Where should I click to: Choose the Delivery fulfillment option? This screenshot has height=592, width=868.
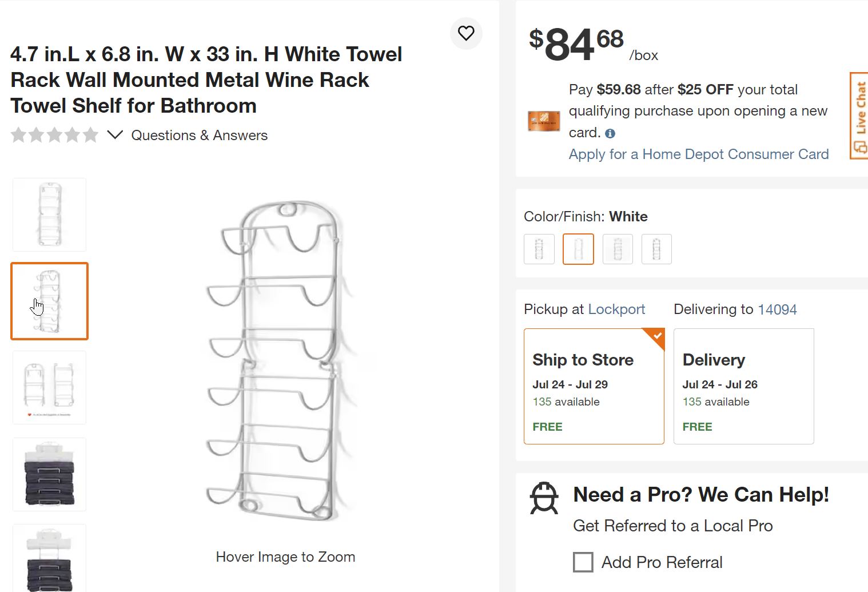tap(743, 386)
